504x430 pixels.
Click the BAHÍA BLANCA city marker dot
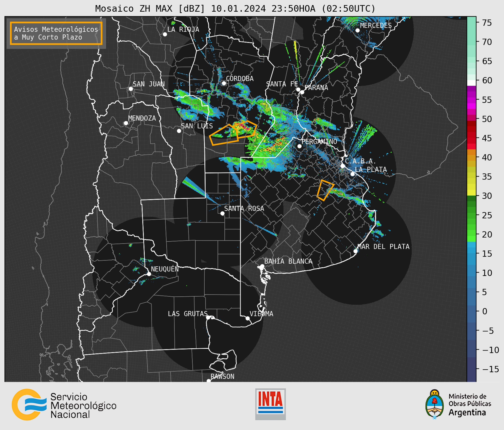coord(262,266)
